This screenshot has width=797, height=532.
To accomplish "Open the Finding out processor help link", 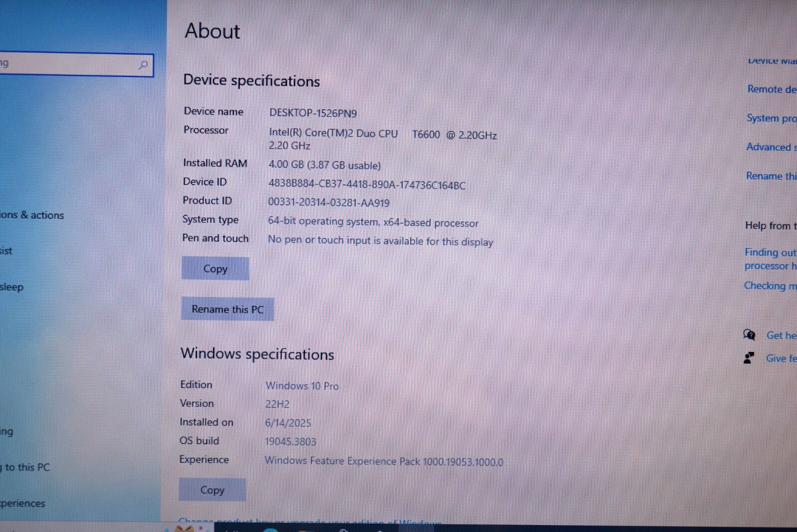I will click(x=770, y=259).
